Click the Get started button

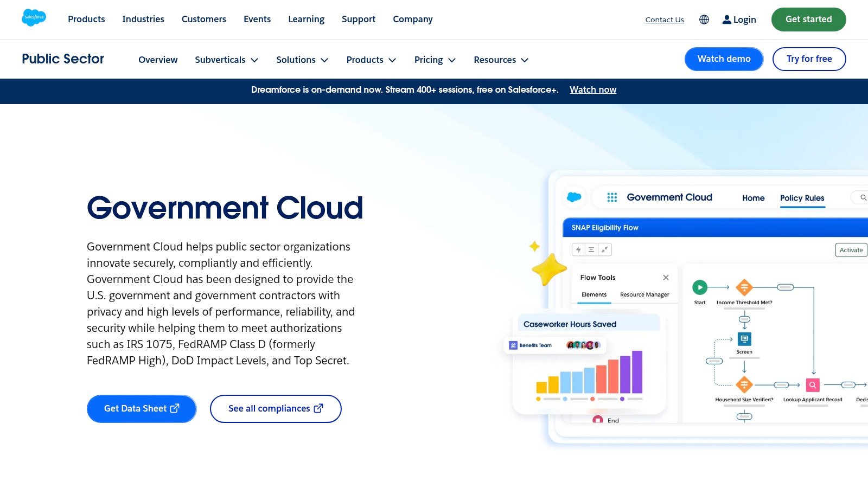click(809, 20)
